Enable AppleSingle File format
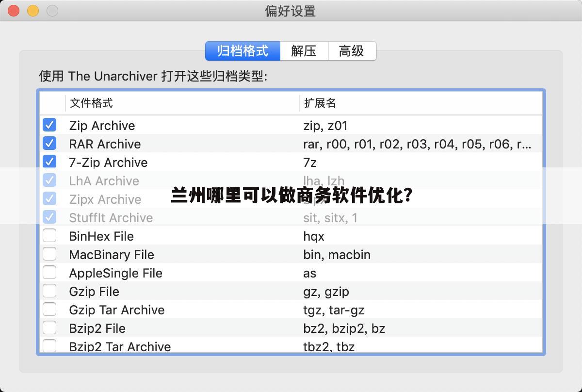Screen dimensions: 582x392 point(49,272)
